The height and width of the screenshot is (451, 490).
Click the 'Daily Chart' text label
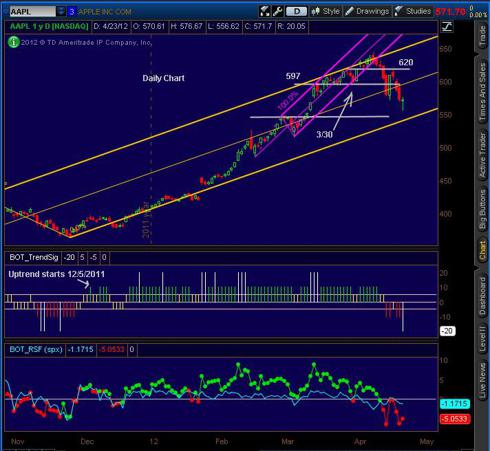coord(163,78)
